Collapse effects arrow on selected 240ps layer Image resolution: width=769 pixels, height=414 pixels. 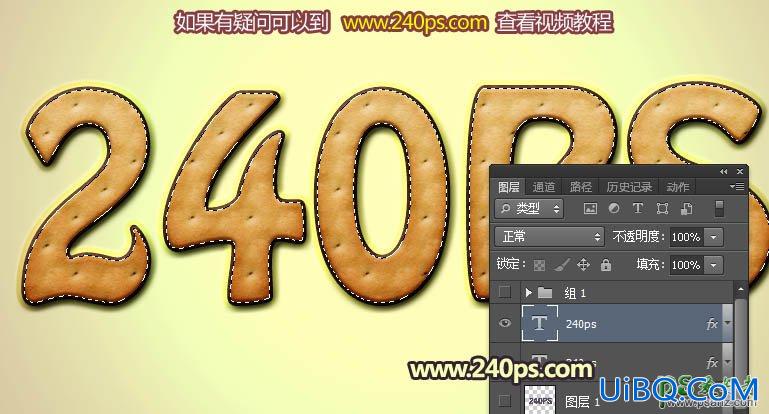[728, 324]
